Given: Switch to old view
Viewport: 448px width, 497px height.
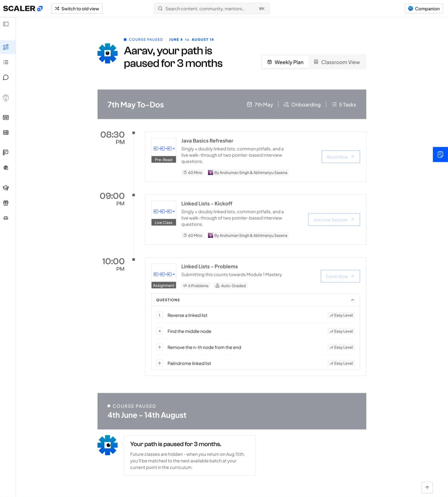Looking at the screenshot, I should click(x=77, y=9).
